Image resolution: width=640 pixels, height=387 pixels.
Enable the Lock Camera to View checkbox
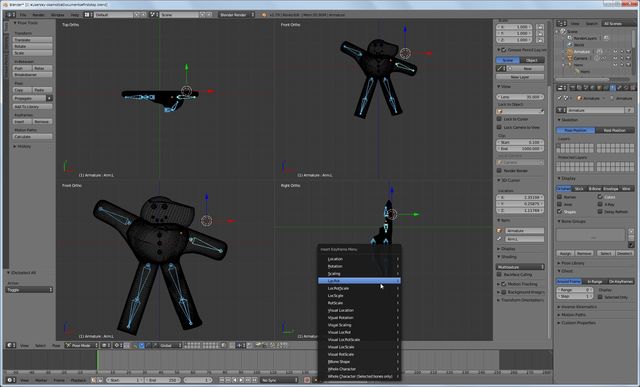coord(499,127)
